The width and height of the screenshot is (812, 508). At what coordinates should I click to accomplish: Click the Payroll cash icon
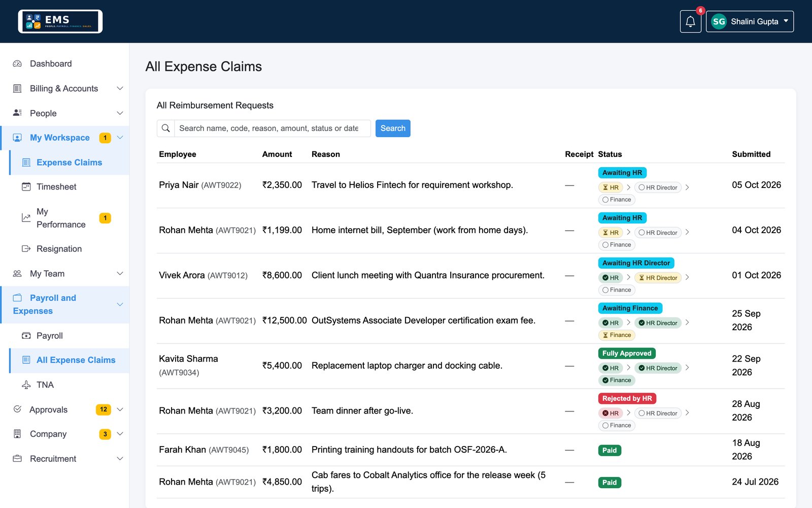pyautogui.click(x=26, y=335)
